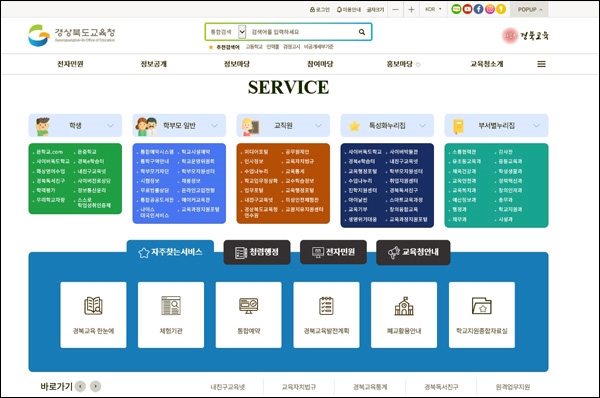Open the KOR language dropdown
The image size is (600, 398).
click(x=433, y=9)
